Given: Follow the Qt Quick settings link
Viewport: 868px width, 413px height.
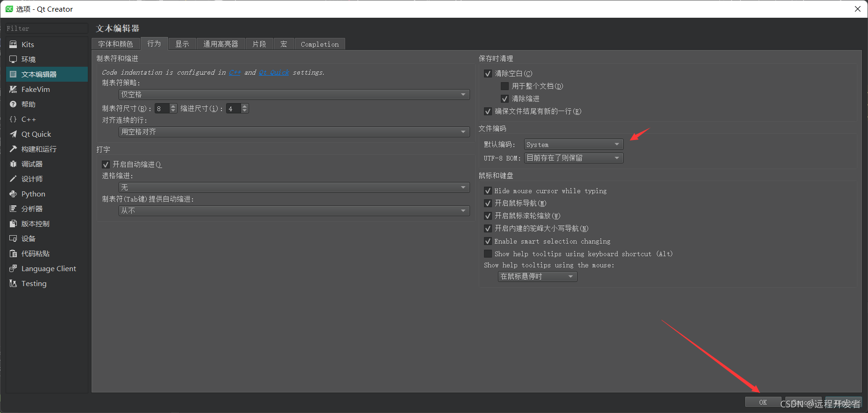Looking at the screenshot, I should tap(274, 72).
